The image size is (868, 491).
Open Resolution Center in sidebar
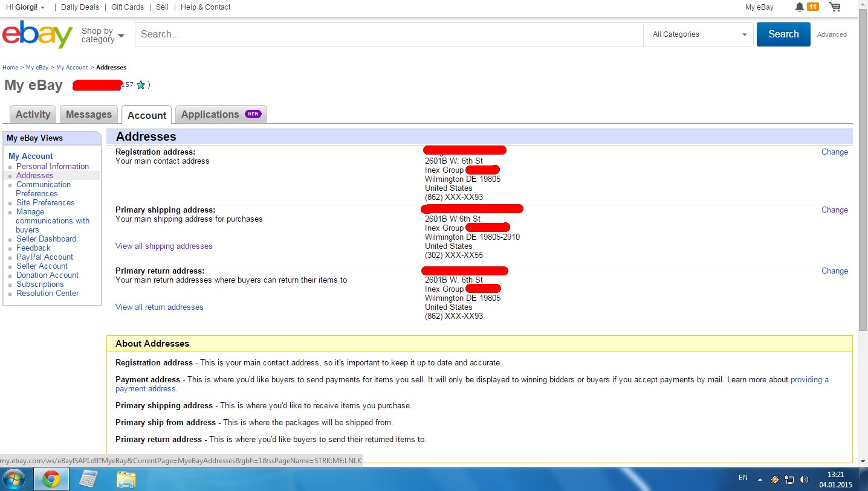pos(48,294)
